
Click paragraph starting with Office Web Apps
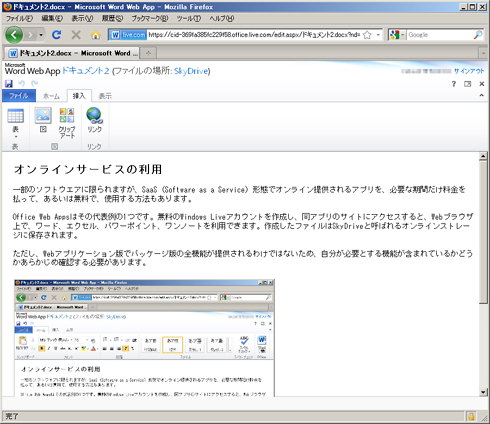click(x=243, y=226)
